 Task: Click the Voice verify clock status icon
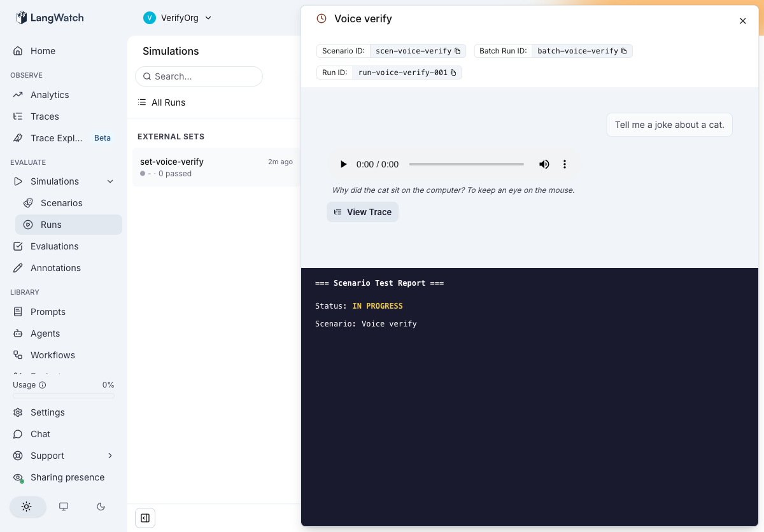pyautogui.click(x=322, y=19)
